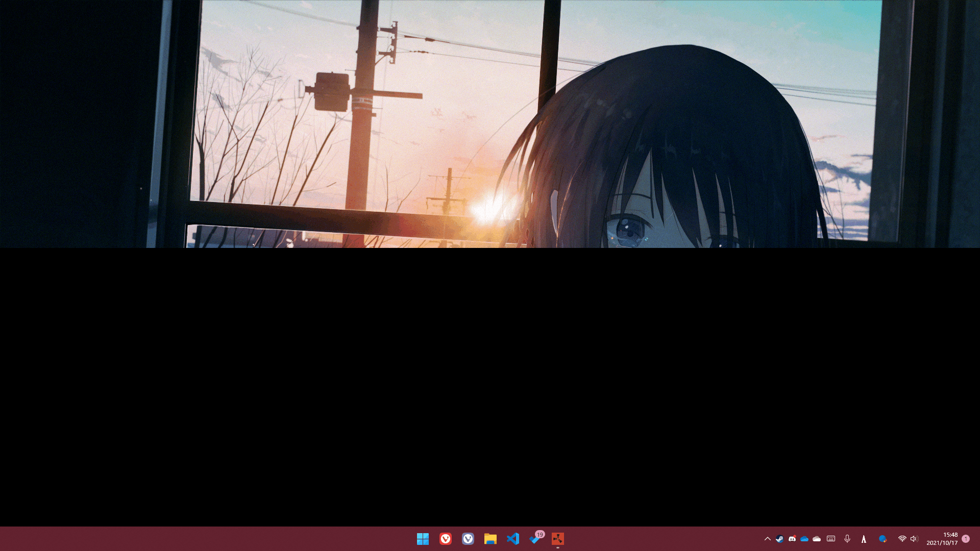Open Wi-Fi network quick settings
The image size is (980, 551).
(x=902, y=539)
